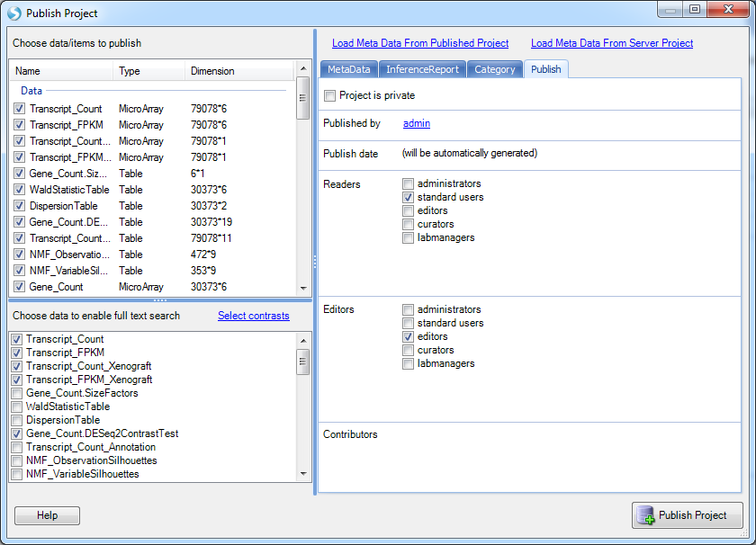Open the admin publisher link
The height and width of the screenshot is (545, 756).
417,123
